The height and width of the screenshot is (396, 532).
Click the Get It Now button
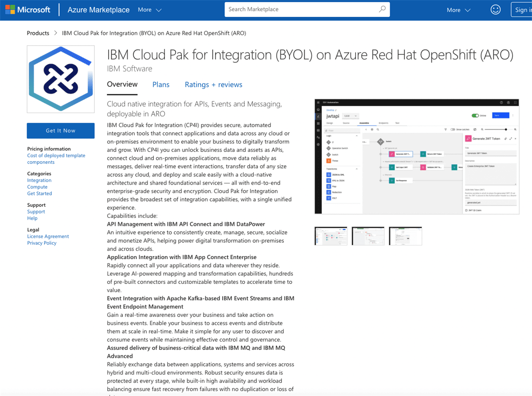coord(60,130)
